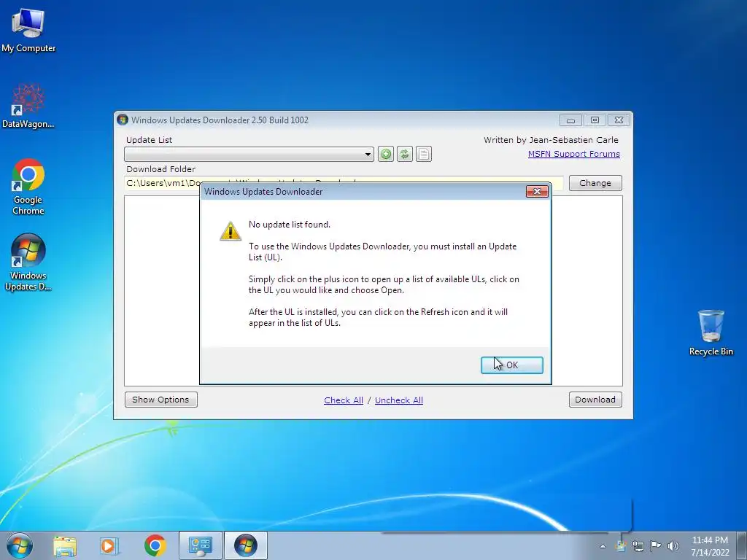Click the network tray icon
This screenshot has height=560, width=747.
tap(638, 546)
